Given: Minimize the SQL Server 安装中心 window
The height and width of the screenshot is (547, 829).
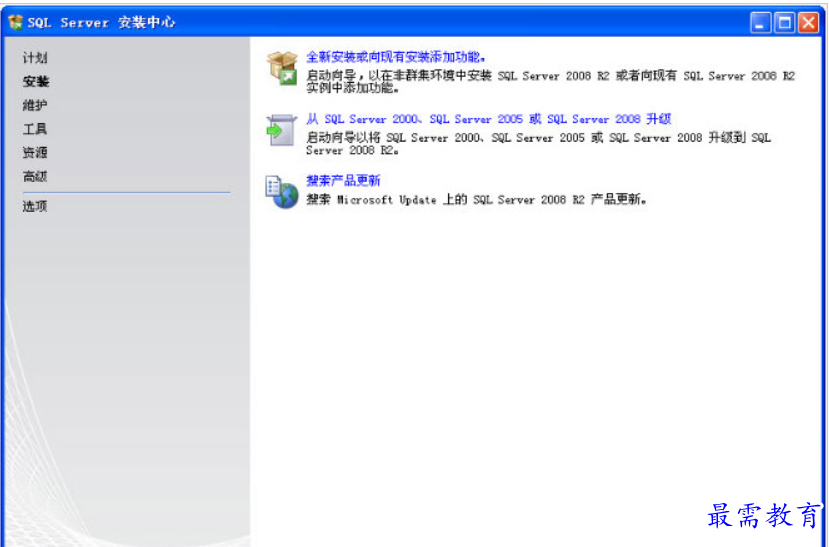Looking at the screenshot, I should coord(760,23).
